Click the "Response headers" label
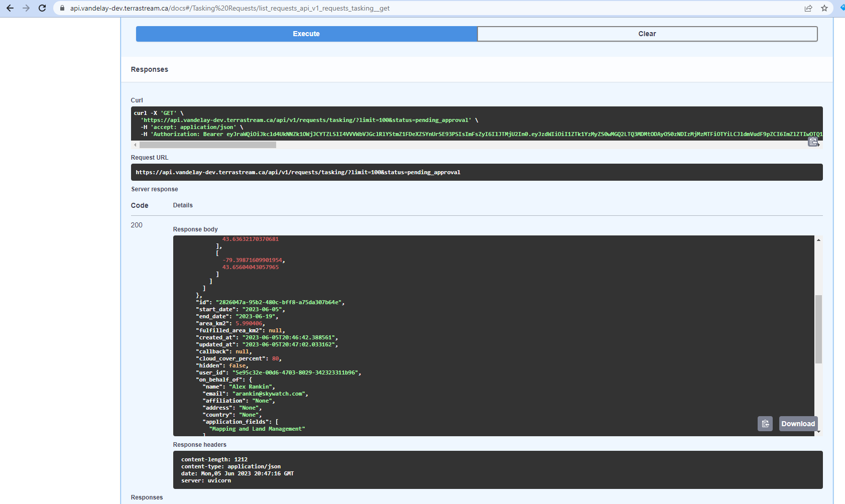 pos(200,445)
